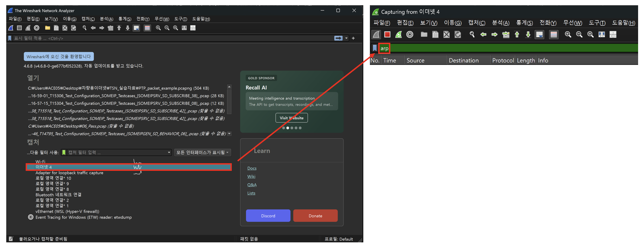The height and width of the screenshot is (250, 644).
Task: Toggle packet colorization in the capturing window toolbar
Action: (554, 34)
